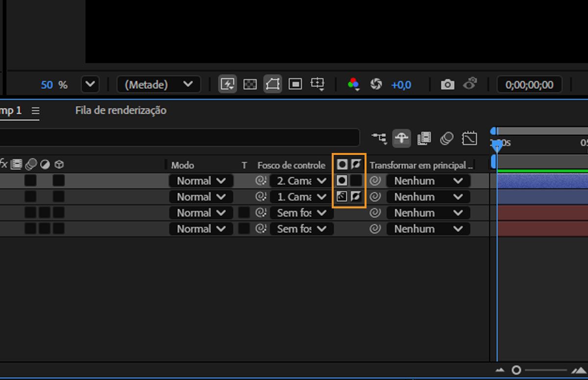Open the 2. Cama track matte dropdown
This screenshot has height=380, width=588.
click(301, 181)
